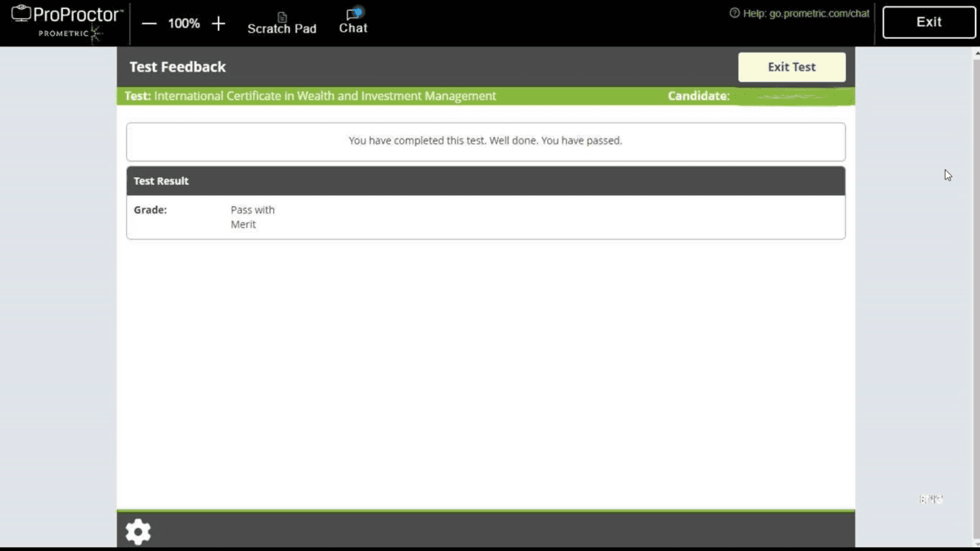Screen dimensions: 980x551
Task: Click the Chat label in toolbar
Action: coord(353,29)
